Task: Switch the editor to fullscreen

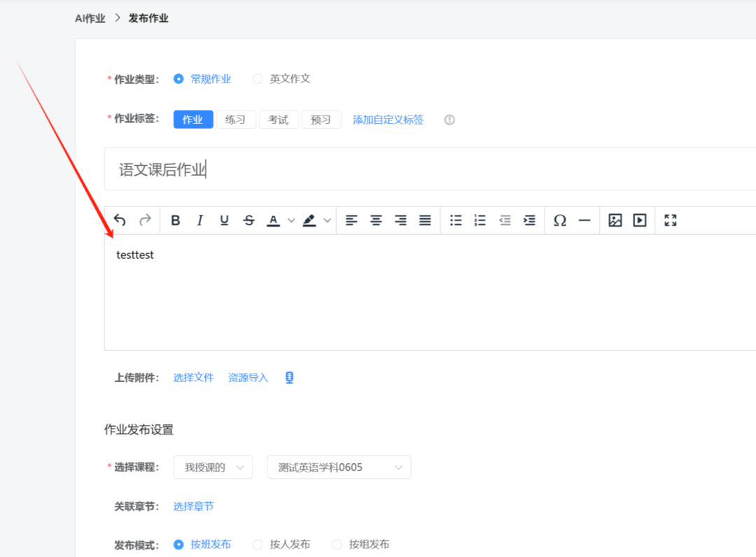Action: tap(670, 220)
